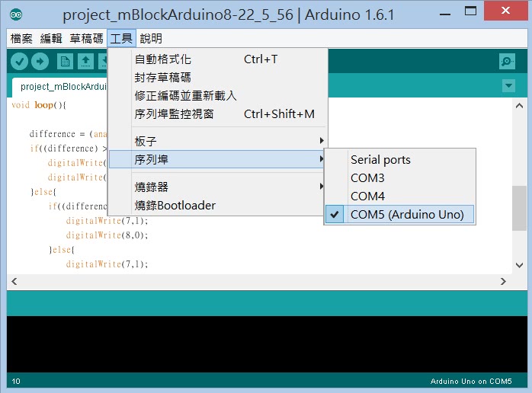The width and height of the screenshot is (532, 393).
Task: Open the 檔案 menu
Action: [x=21, y=38]
